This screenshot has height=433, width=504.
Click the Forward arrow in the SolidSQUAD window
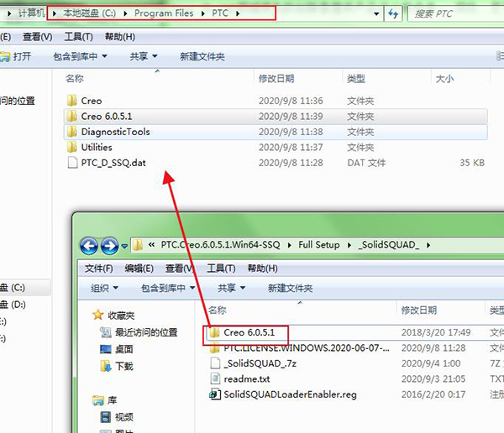pyautogui.click(x=109, y=246)
